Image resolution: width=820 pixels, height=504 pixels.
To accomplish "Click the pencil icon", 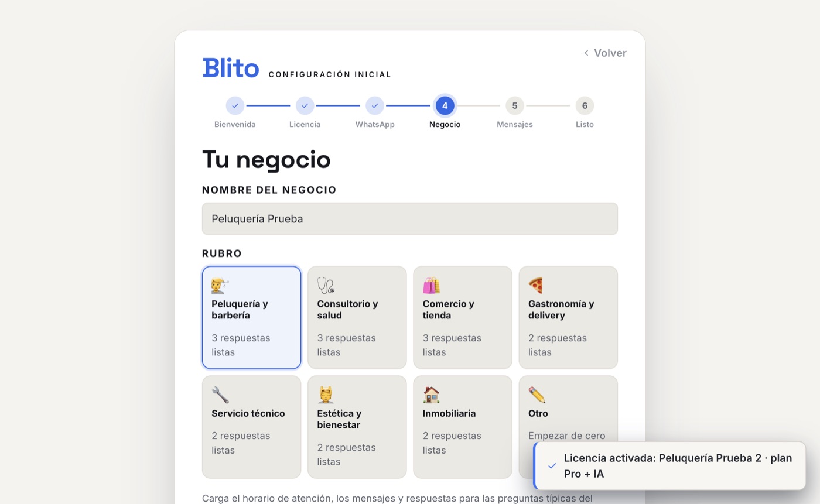I will coord(537,395).
